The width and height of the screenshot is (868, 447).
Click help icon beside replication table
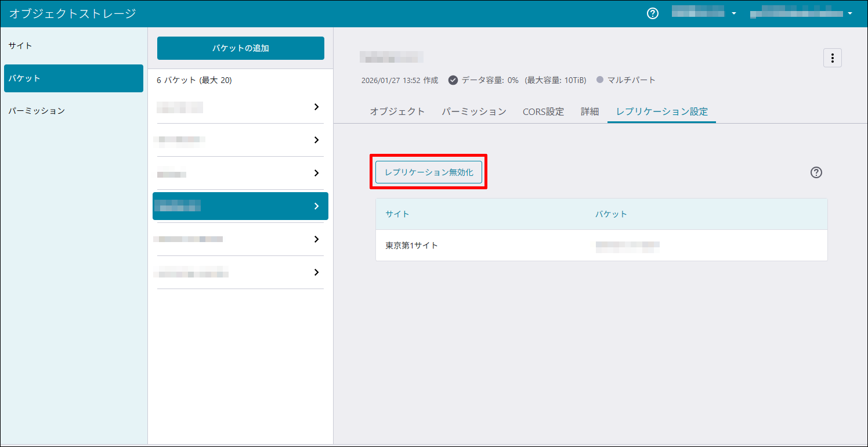coord(816,172)
